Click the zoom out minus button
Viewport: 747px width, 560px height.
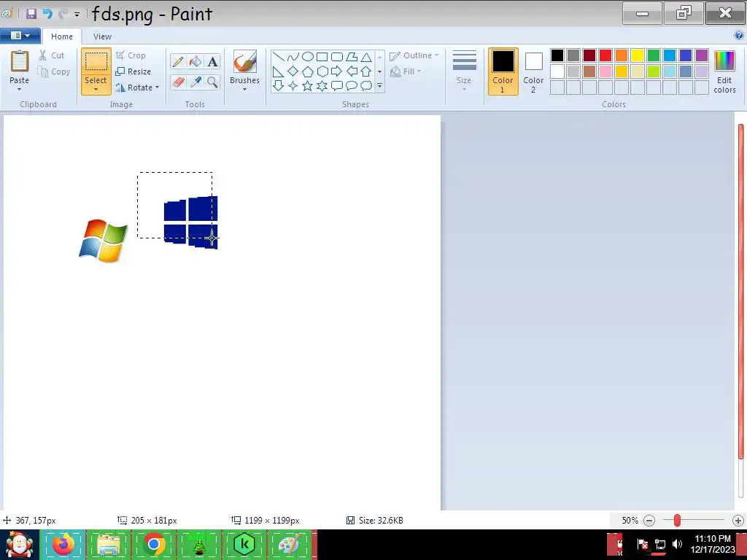[649, 521]
